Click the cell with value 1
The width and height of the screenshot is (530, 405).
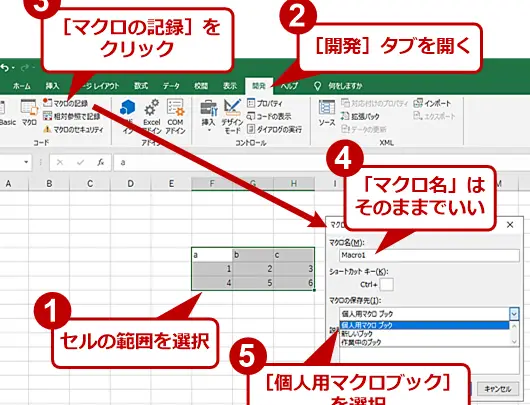coord(212,269)
